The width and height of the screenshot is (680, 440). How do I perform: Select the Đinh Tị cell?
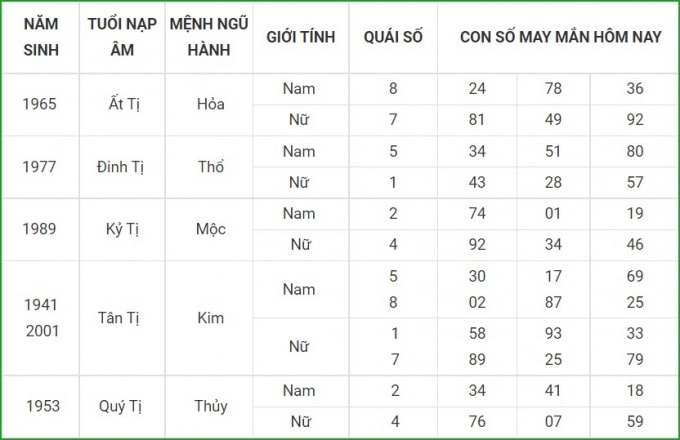pos(122,167)
